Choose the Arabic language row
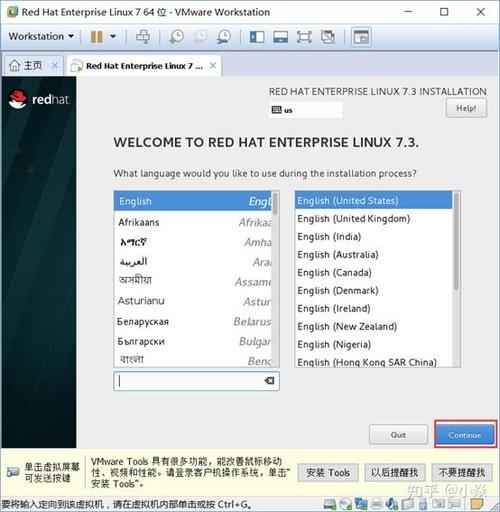This screenshot has width=500, height=512. click(x=193, y=262)
